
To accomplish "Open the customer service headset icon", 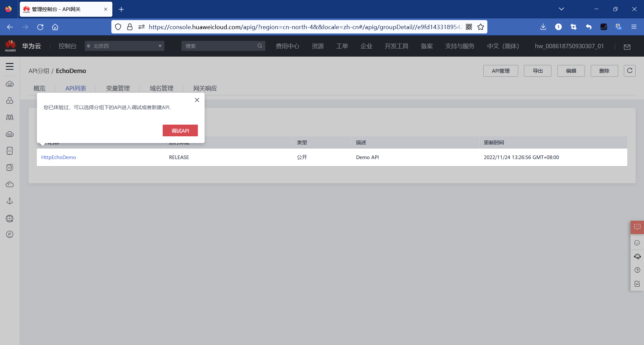I will tap(637, 257).
